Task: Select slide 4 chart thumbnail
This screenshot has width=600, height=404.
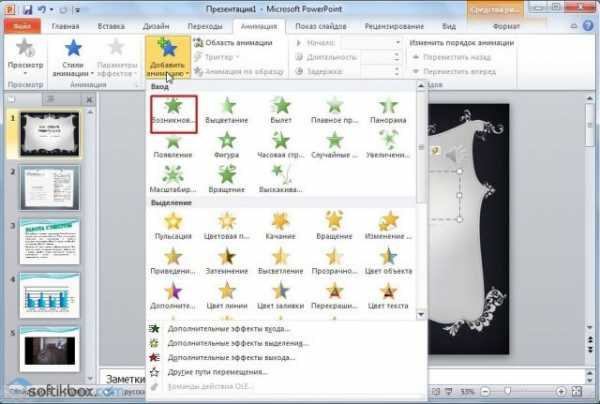Action: (x=50, y=295)
